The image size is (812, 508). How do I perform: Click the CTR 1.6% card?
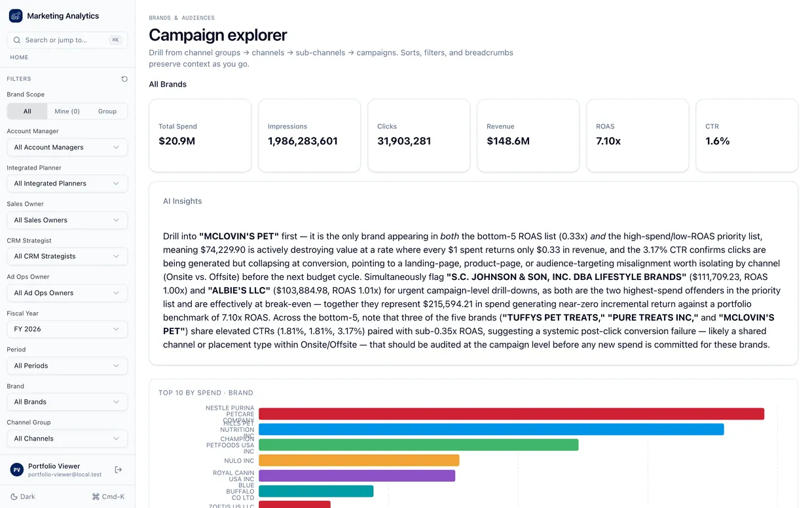click(747, 136)
